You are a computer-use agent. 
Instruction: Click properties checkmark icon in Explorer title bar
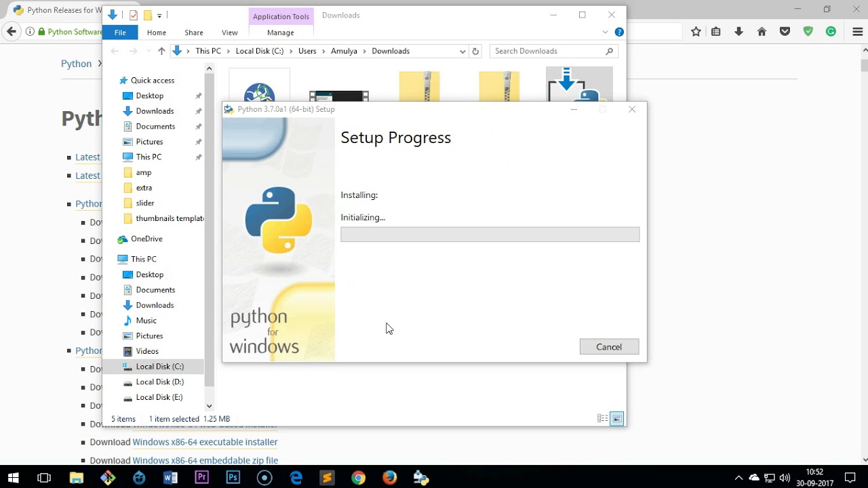click(x=133, y=15)
